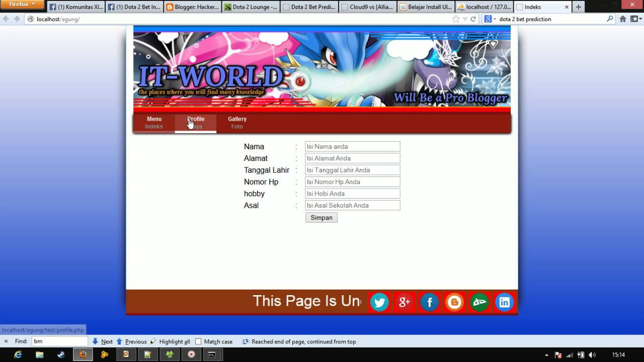Enable Highlight all in find bar
The width and height of the screenshot is (644, 362).
170,341
